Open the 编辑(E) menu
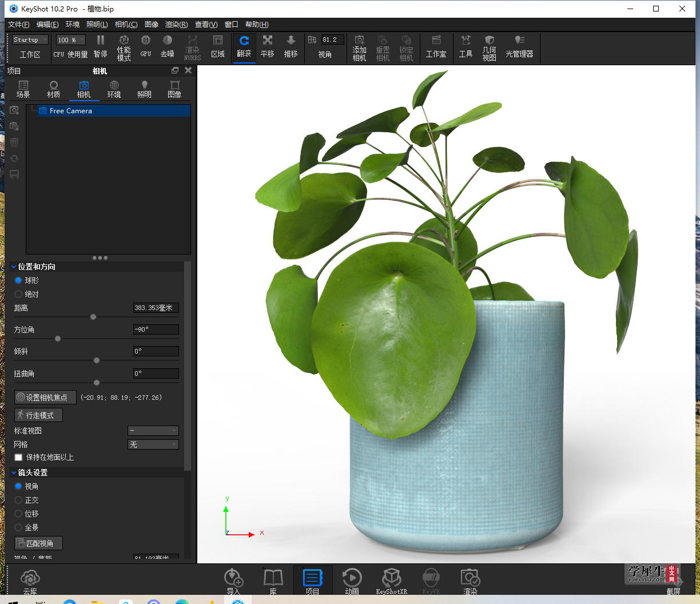Screen dimensions: 700x604 [47, 25]
